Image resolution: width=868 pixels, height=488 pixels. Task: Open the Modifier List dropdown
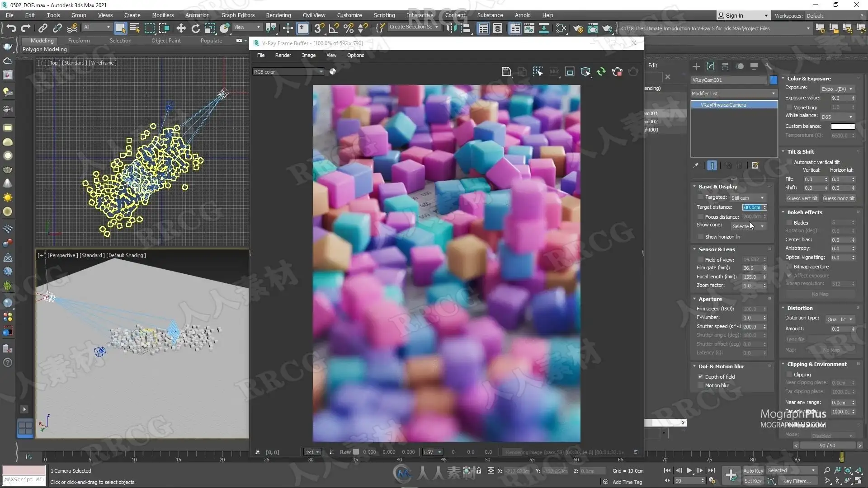tap(734, 94)
